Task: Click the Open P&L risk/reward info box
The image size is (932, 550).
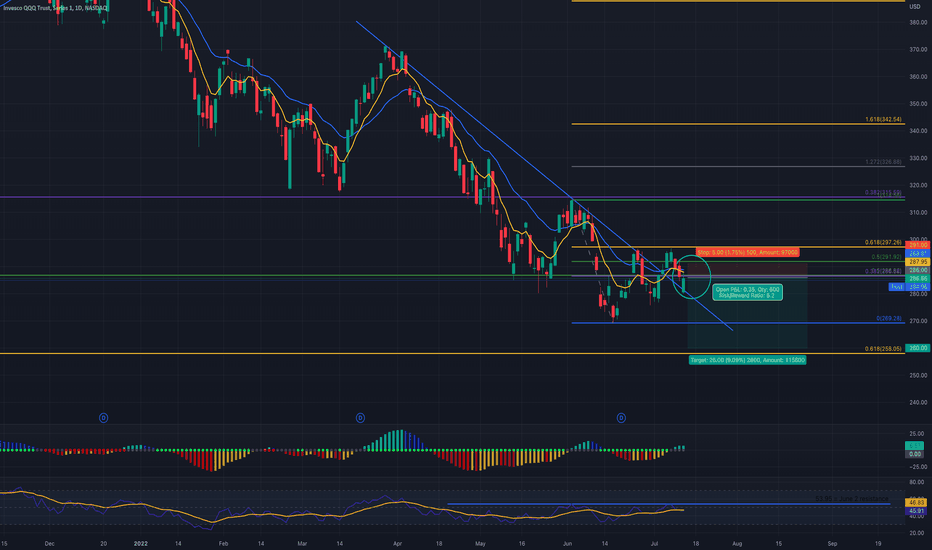Action: (x=747, y=292)
